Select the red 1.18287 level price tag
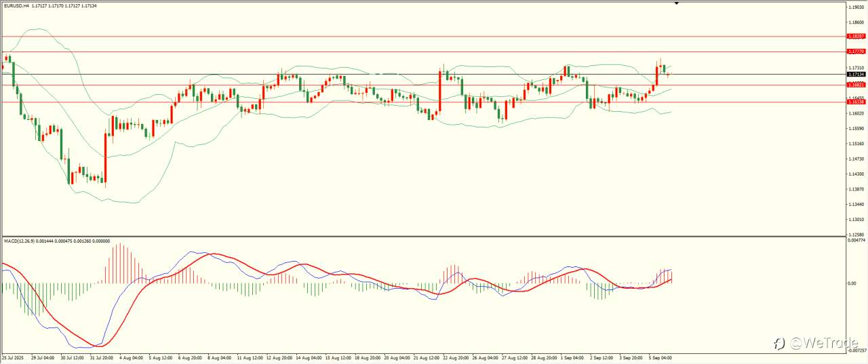868x364 pixels. click(x=856, y=36)
